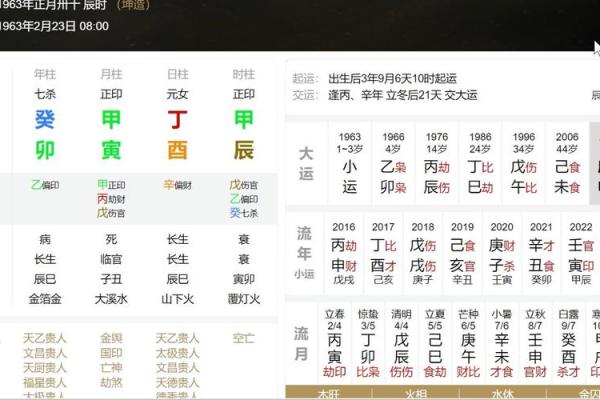Screen dimensions: 600x400
Task: Click 天德贵人 in the day column
Action: click(x=178, y=383)
